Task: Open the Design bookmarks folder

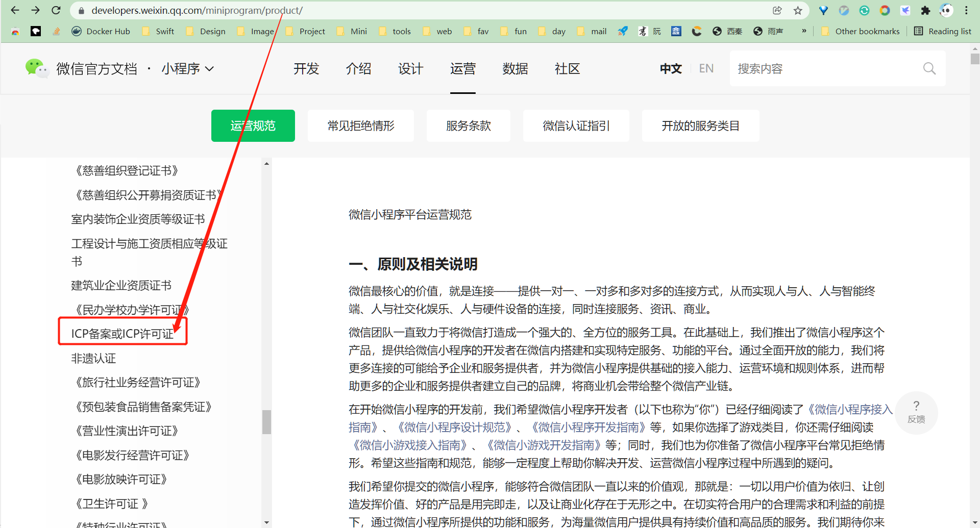Action: [206, 31]
